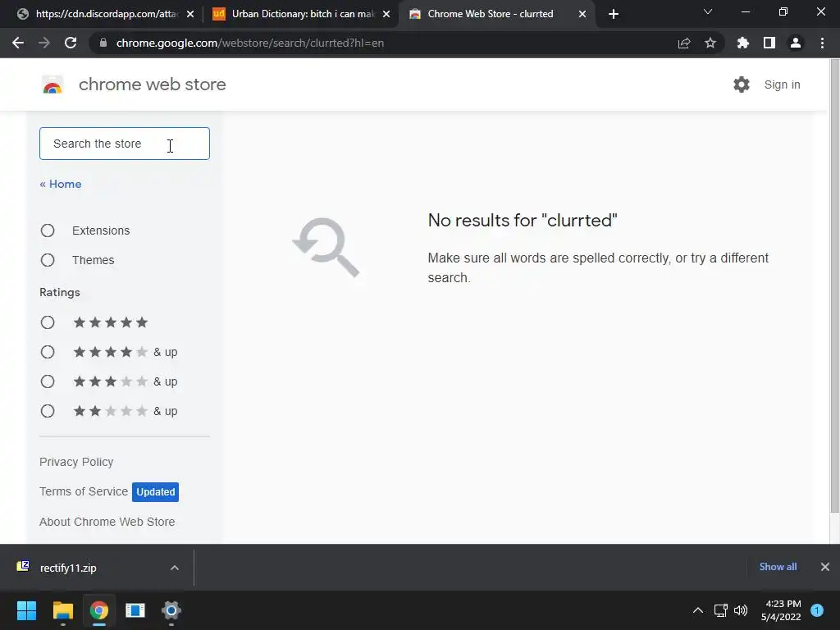840x630 pixels.
Task: Open the Terms of Service link
Action: coord(84,491)
